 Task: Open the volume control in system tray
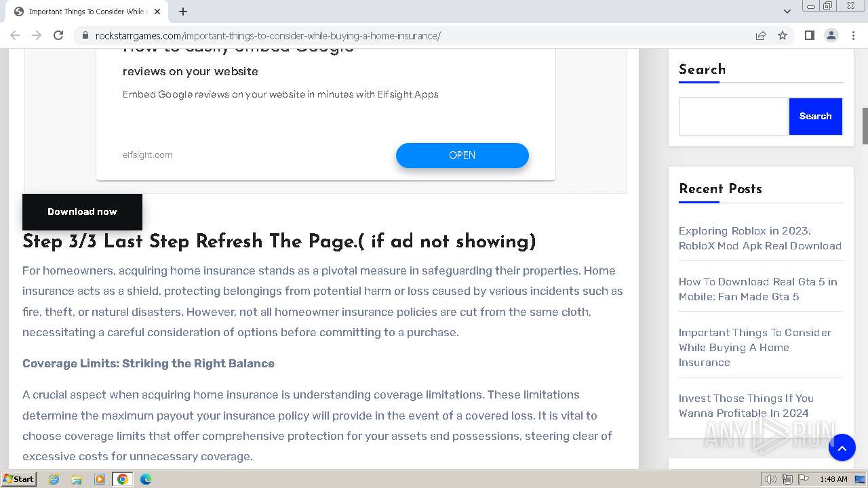coord(770,479)
